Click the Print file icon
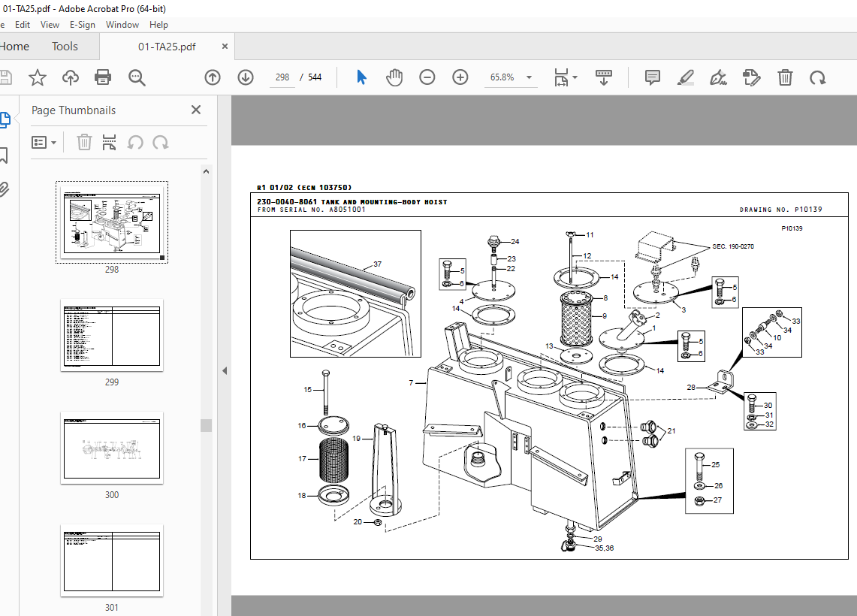Screen dimensions: 857x616 pyautogui.click(x=103, y=77)
